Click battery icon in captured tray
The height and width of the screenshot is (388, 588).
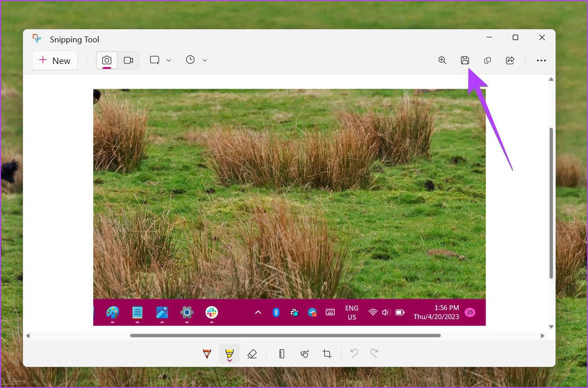coord(400,312)
